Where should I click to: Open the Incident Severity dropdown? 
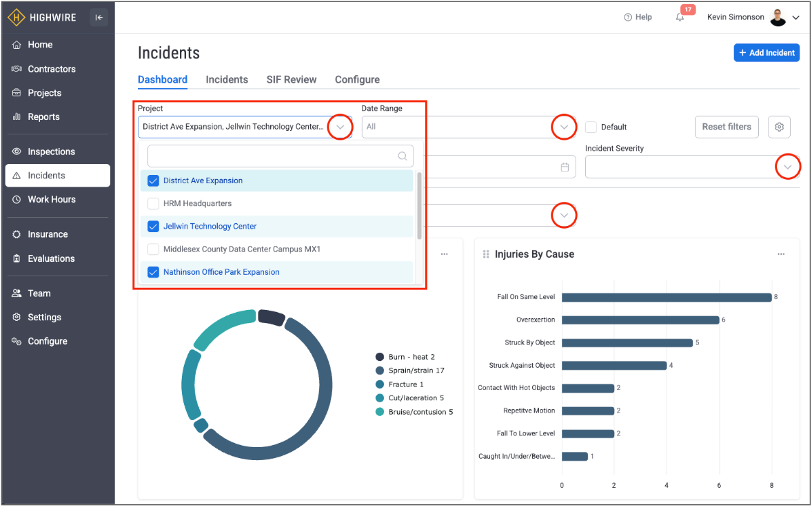pyautogui.click(x=787, y=167)
